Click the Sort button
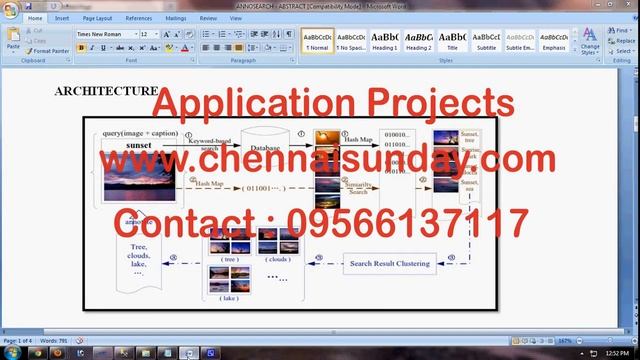 277,34
